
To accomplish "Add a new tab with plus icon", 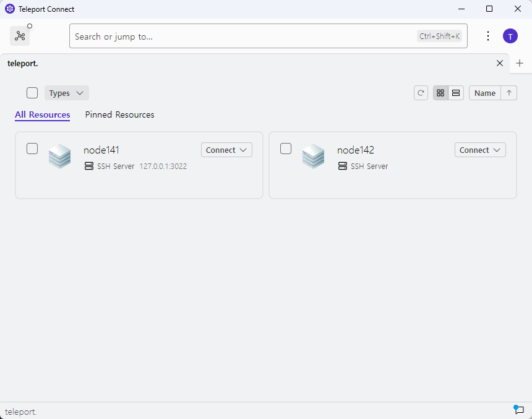I will (x=520, y=63).
